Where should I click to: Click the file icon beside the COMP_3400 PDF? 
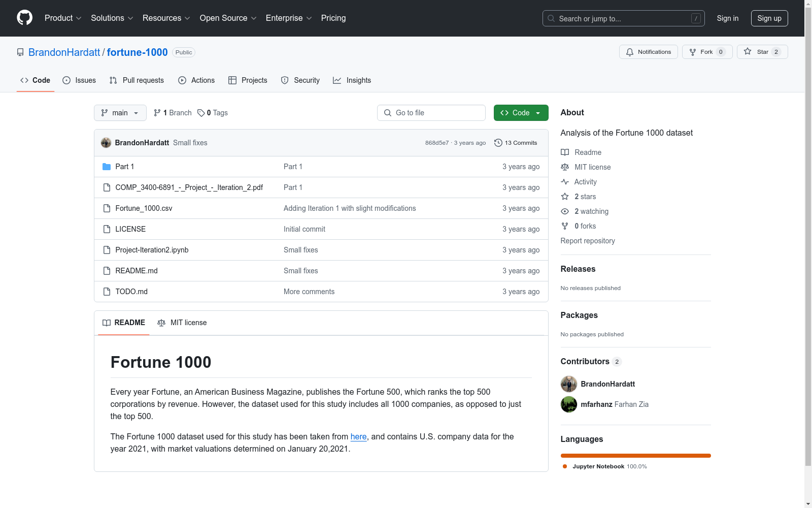tap(107, 187)
